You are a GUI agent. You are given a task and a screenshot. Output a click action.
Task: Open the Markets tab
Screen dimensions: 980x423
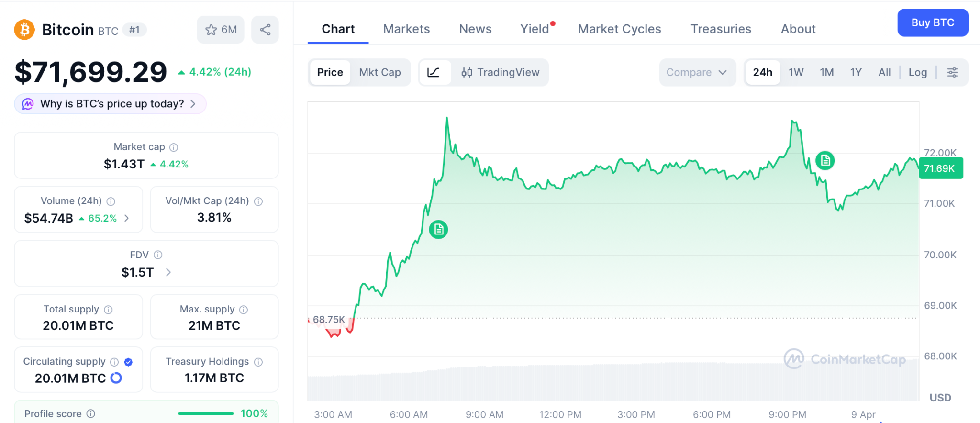point(406,29)
